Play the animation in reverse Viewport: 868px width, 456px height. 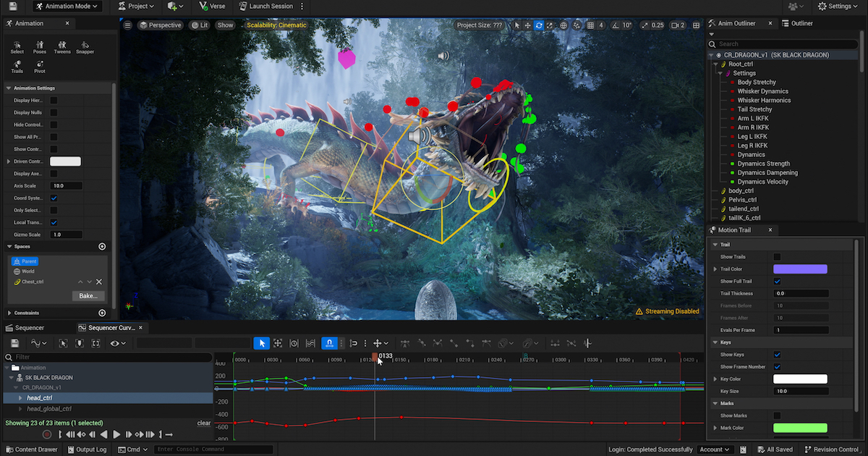(103, 434)
